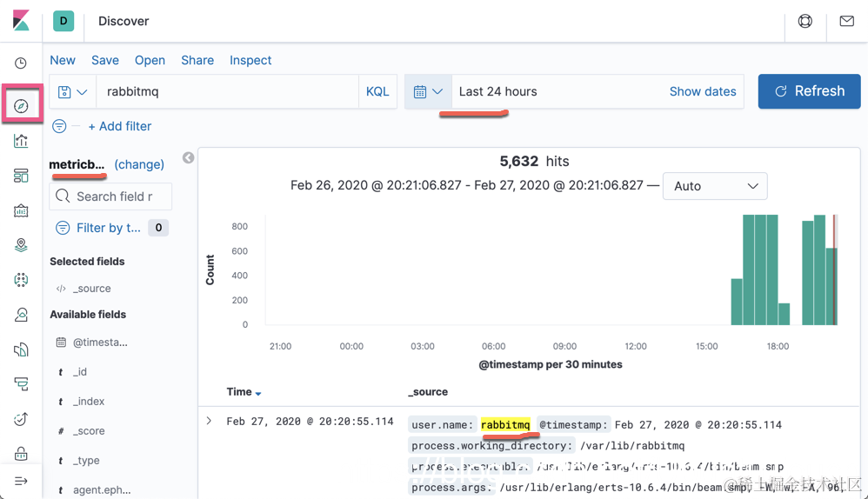Viewport: 868px width, 499px height.
Task: Open APM icon in sidebar
Action: point(21,384)
